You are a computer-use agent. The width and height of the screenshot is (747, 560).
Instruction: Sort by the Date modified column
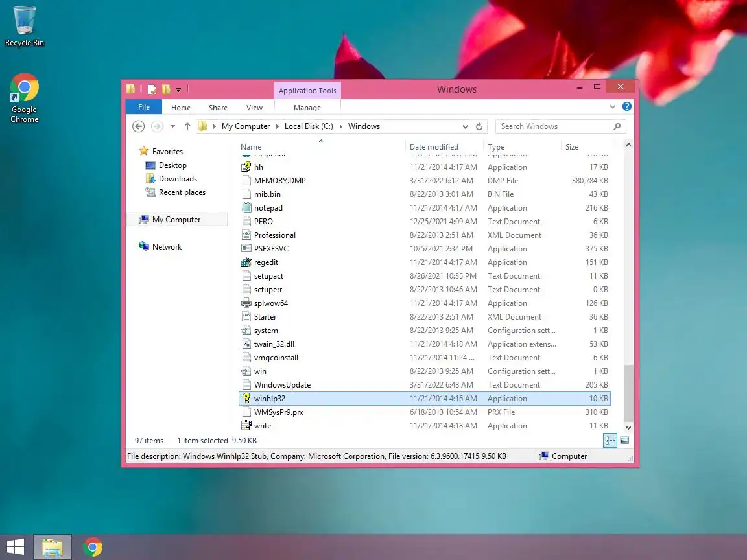click(445, 147)
